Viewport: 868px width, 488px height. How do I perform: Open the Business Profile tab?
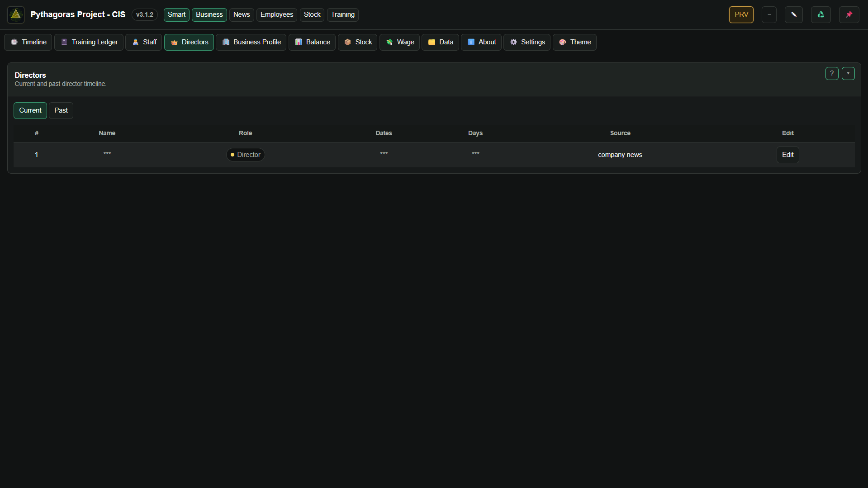tap(251, 42)
